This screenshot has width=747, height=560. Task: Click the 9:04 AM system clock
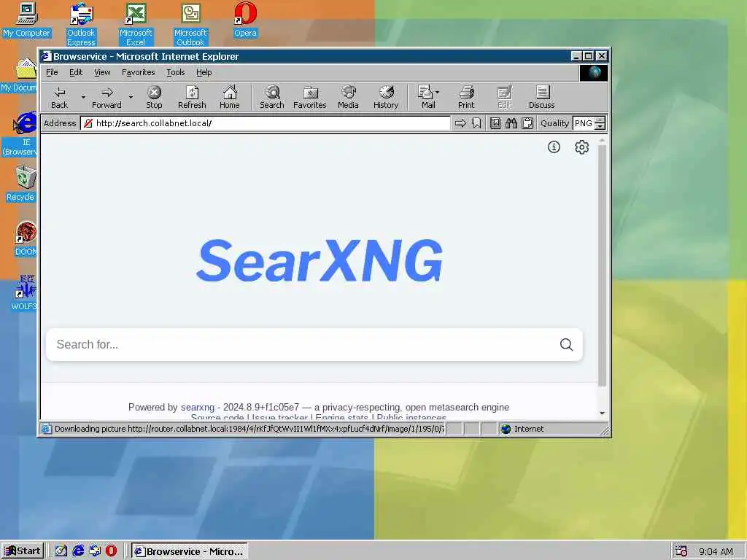pyautogui.click(x=716, y=551)
